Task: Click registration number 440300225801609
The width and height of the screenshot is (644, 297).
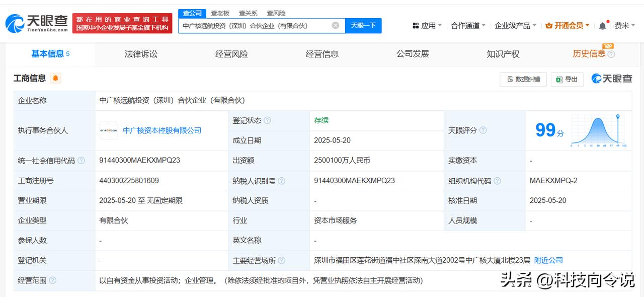Action: point(129,180)
